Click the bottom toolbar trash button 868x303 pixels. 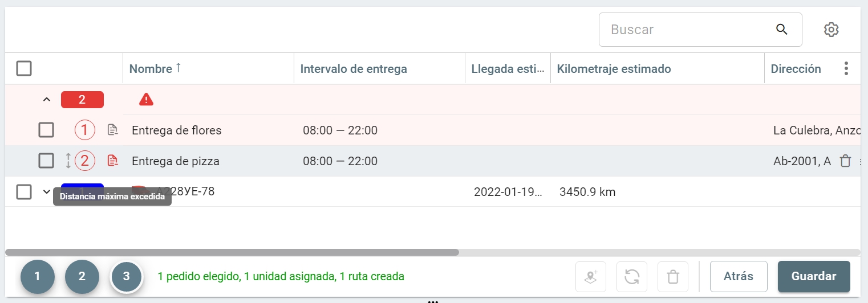point(673,277)
